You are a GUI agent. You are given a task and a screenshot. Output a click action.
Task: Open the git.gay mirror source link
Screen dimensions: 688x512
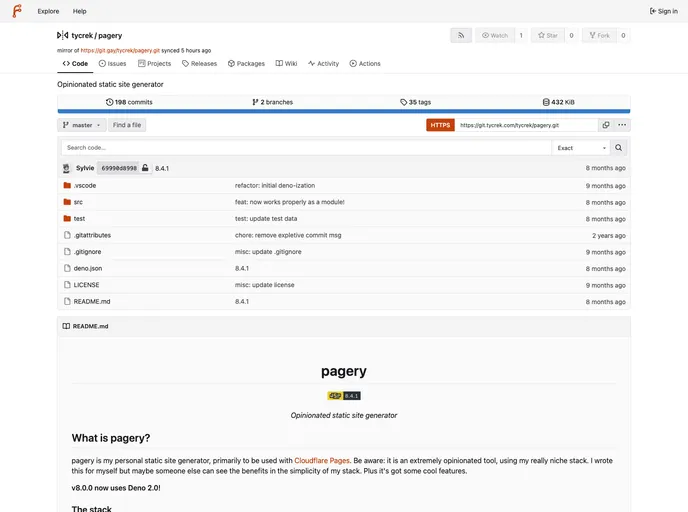(120, 50)
